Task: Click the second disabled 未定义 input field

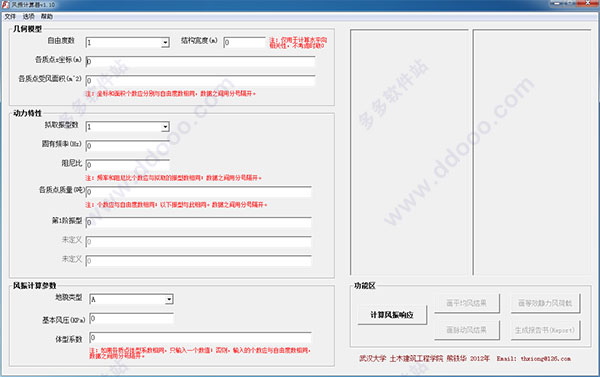Action: [199, 261]
